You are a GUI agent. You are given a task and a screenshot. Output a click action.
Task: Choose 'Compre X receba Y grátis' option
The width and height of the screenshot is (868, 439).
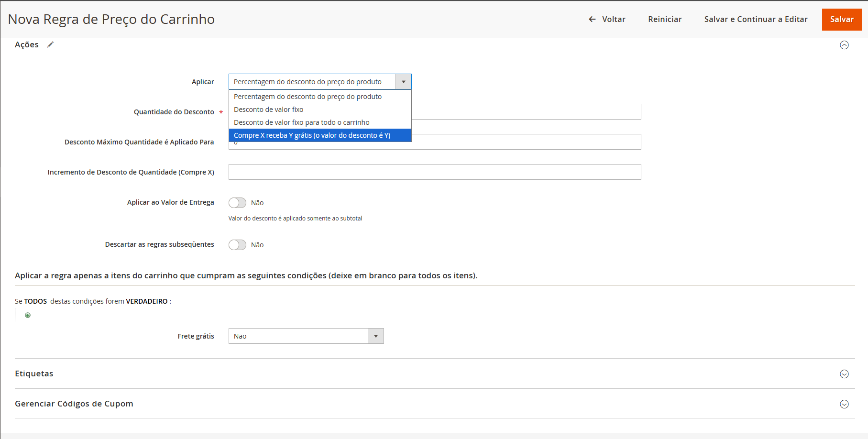pos(312,135)
